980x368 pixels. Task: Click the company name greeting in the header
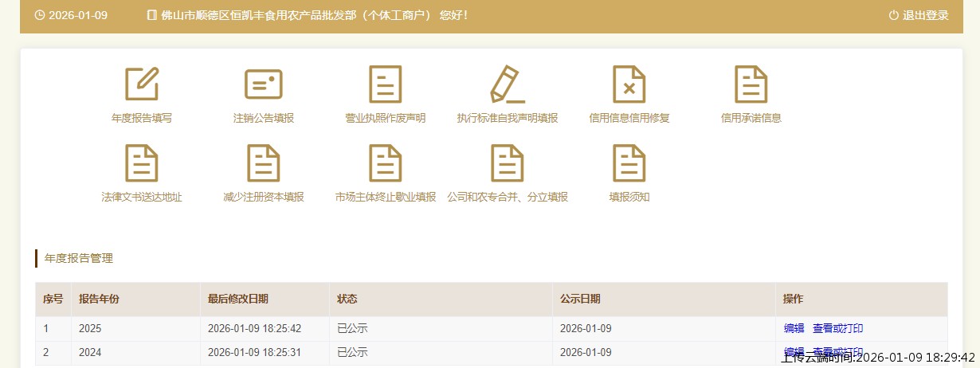[x=315, y=15]
